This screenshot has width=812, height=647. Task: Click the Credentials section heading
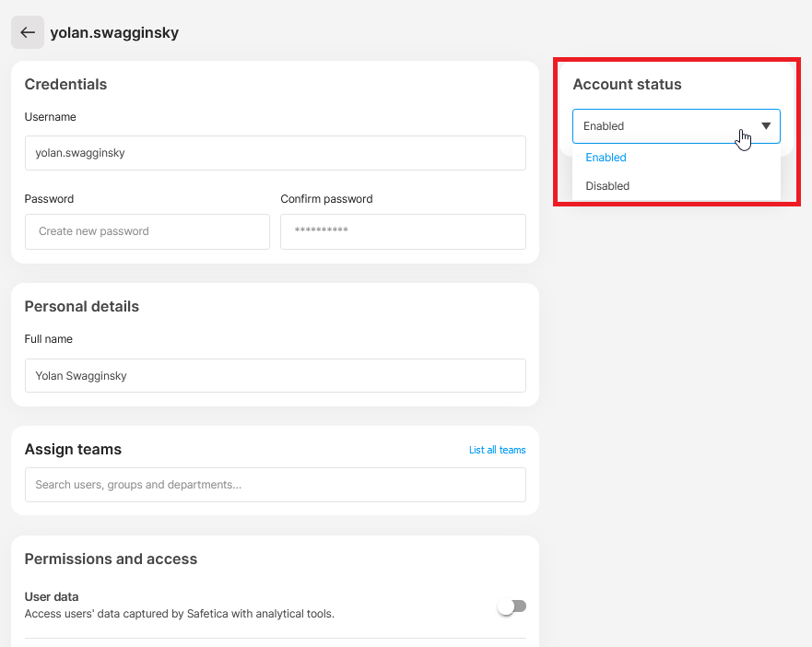[65, 84]
